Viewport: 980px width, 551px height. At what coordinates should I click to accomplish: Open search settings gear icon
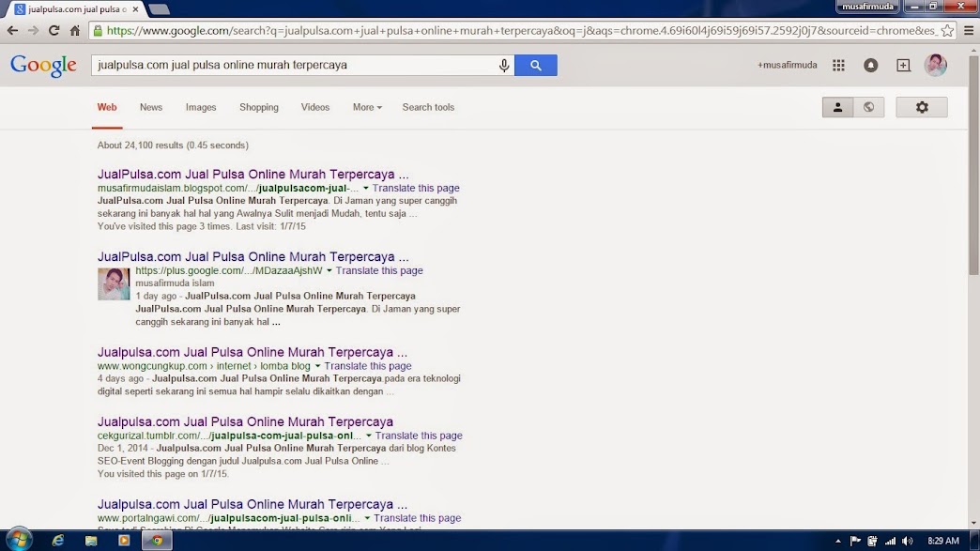pos(922,107)
